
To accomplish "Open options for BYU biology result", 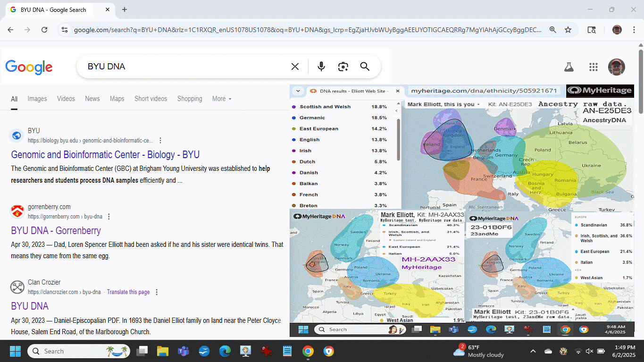I will pos(160,141).
